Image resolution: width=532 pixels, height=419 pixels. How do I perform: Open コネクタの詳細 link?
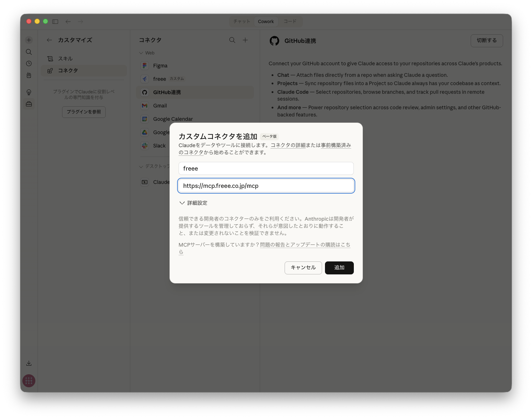[288, 145]
